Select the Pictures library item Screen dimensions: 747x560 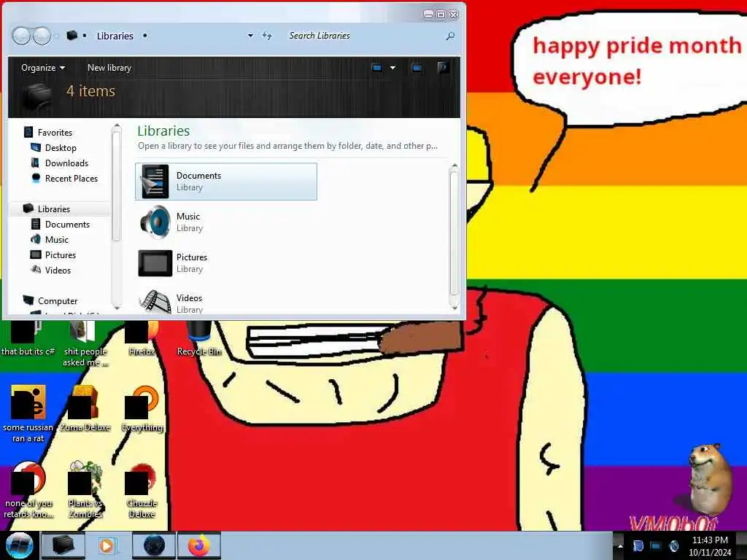coord(226,262)
